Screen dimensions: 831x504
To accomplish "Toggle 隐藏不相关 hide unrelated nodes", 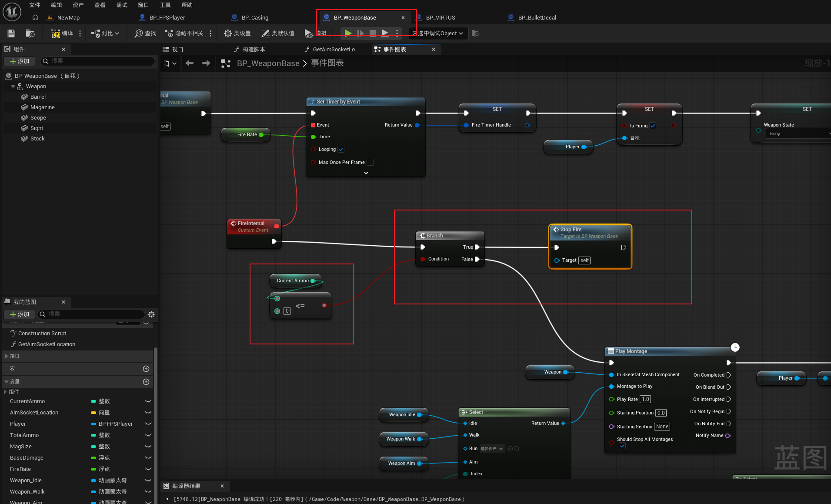I will tap(184, 33).
